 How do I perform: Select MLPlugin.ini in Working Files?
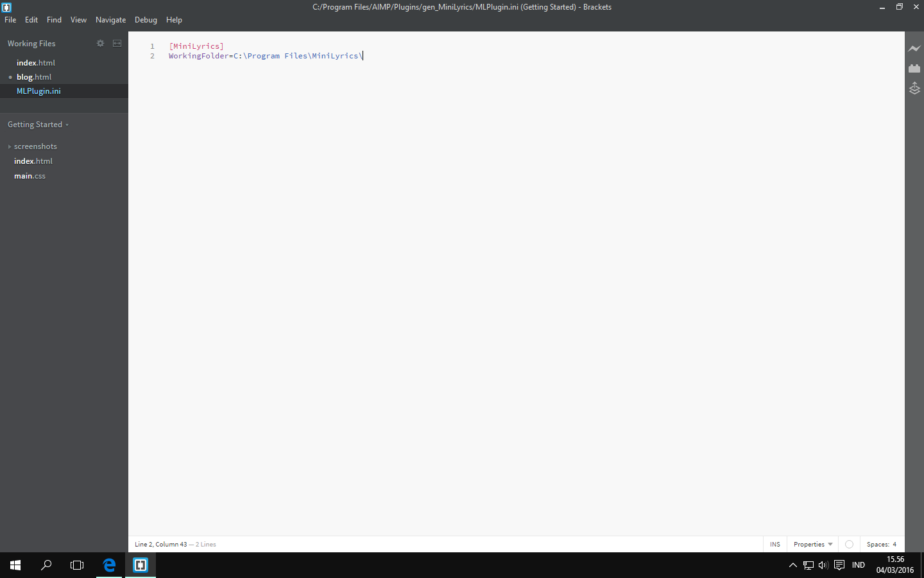38,91
